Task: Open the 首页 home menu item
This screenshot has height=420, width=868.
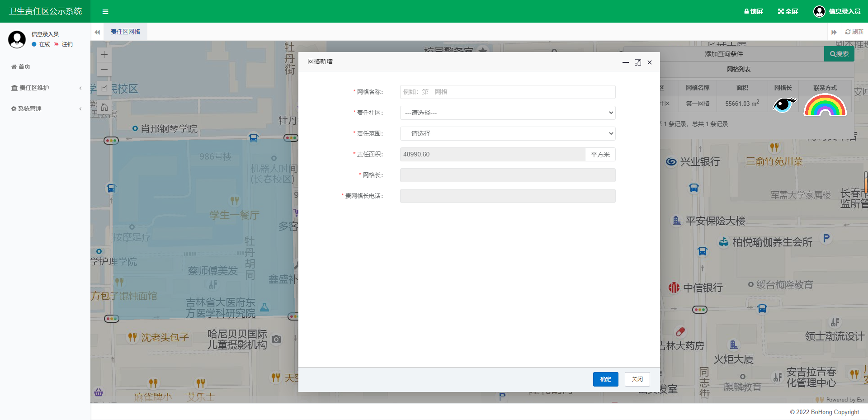Action: point(21,66)
